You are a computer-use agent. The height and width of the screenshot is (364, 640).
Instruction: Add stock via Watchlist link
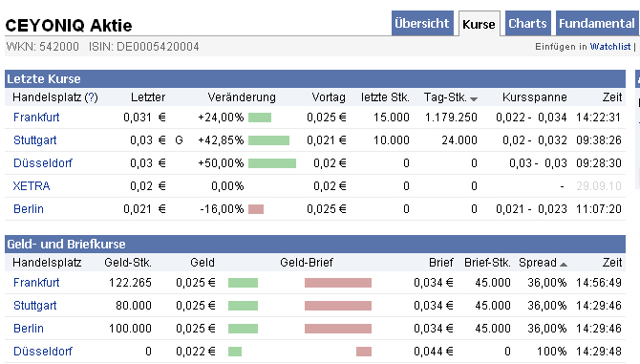pyautogui.click(x=610, y=47)
